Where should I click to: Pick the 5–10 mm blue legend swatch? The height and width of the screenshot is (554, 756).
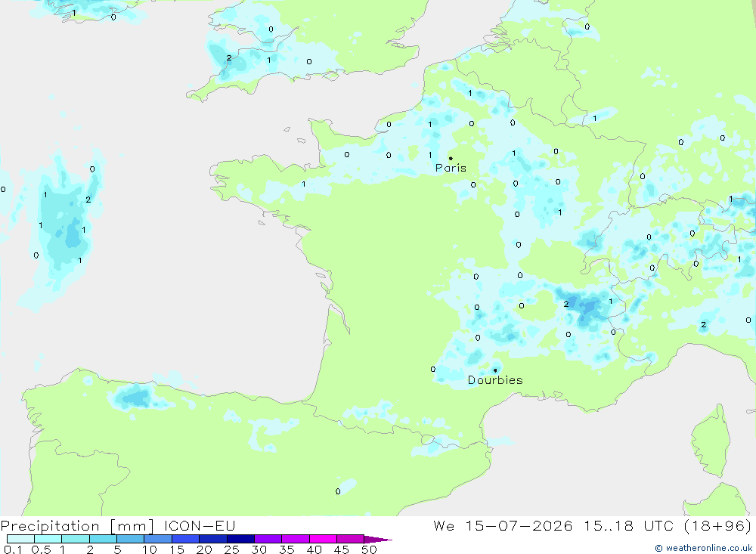coord(131,539)
